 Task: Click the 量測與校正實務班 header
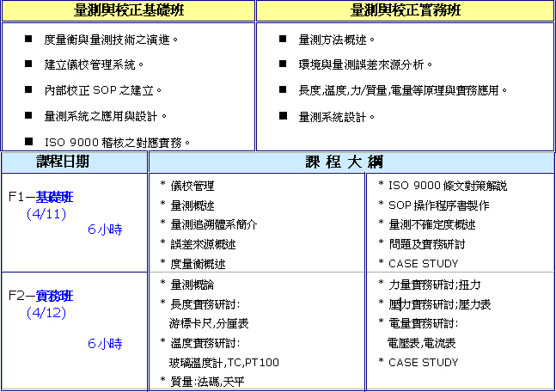pos(406,10)
